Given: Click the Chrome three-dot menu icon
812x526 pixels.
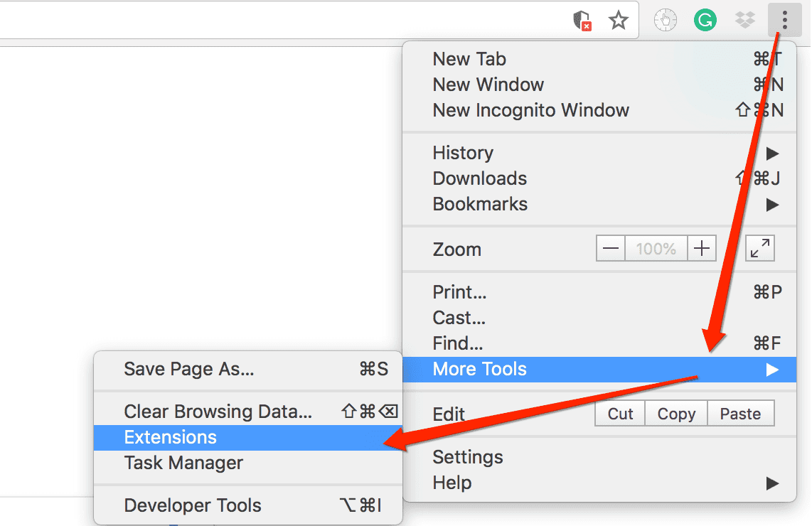Looking at the screenshot, I should click(784, 21).
